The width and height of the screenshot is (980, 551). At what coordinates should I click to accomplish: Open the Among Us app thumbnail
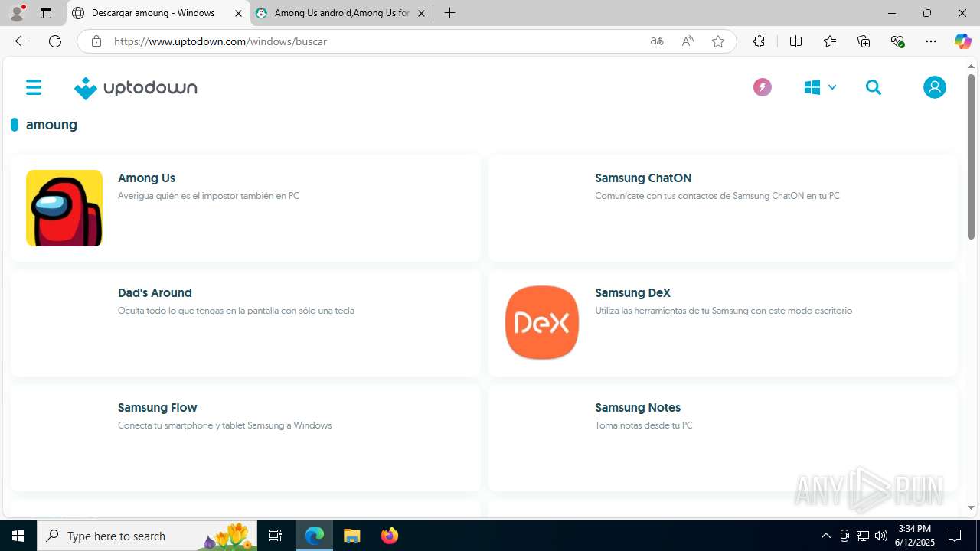[64, 208]
